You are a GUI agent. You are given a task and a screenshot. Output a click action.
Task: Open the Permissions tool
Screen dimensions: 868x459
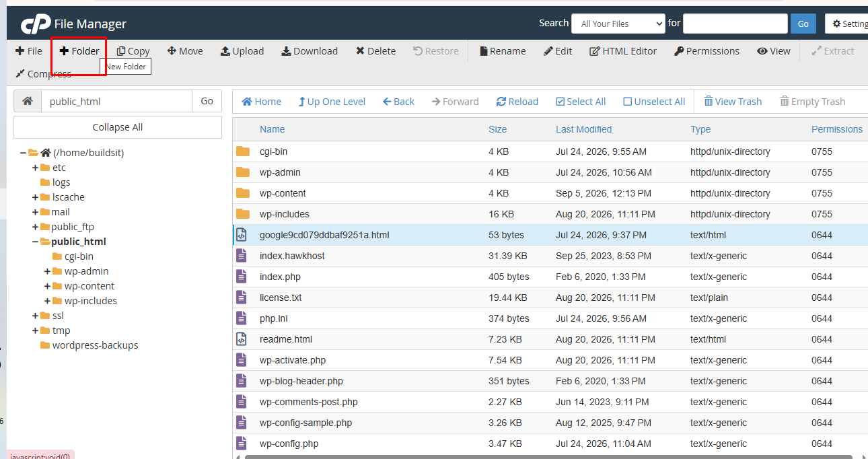(x=707, y=51)
